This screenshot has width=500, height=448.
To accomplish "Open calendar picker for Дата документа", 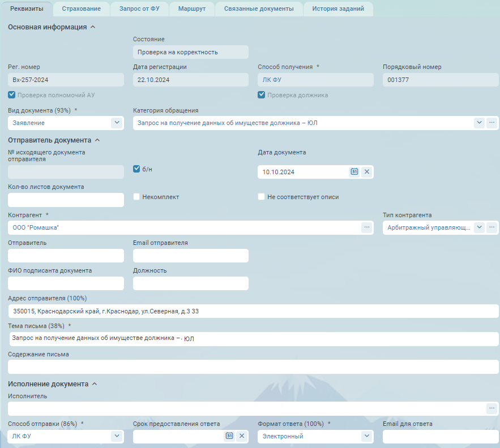I will pos(354,172).
